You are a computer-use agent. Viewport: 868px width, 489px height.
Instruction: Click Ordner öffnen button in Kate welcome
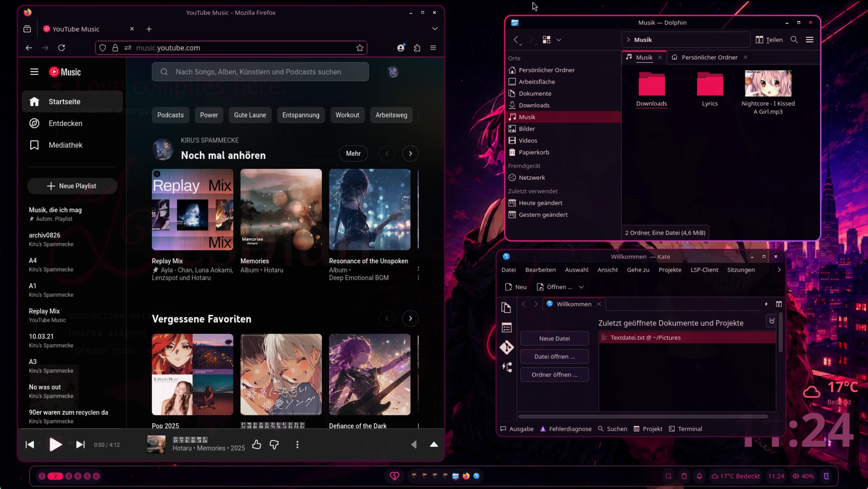pos(555,375)
